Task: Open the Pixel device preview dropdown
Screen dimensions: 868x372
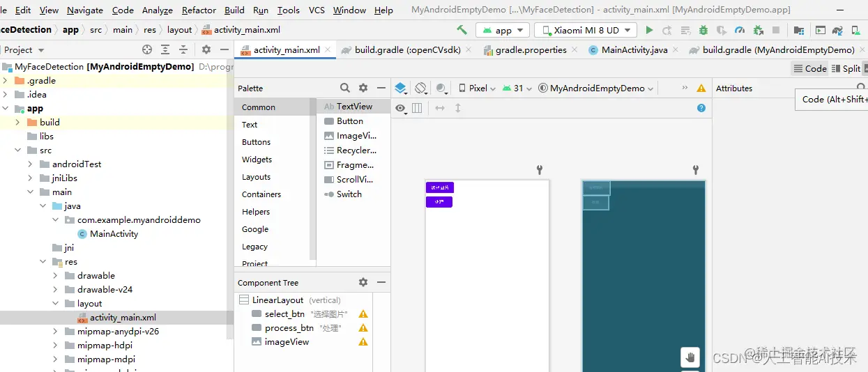Action: point(477,88)
